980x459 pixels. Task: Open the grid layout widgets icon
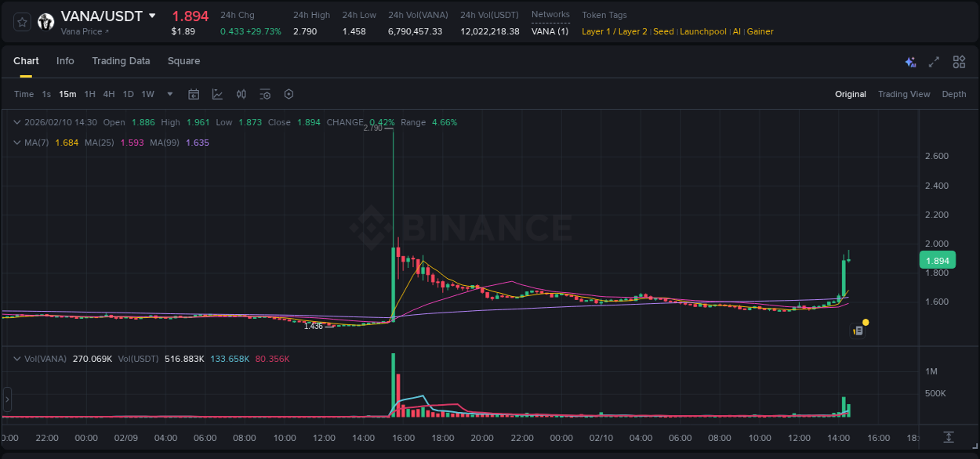click(x=959, y=62)
